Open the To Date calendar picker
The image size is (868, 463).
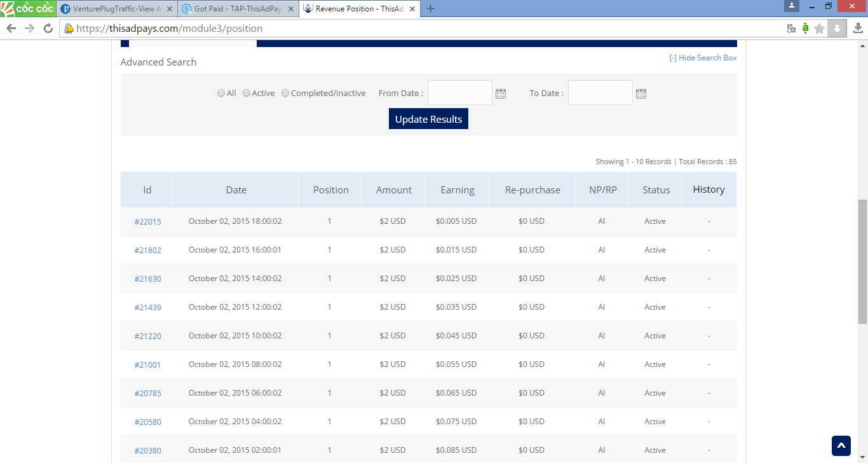click(641, 93)
